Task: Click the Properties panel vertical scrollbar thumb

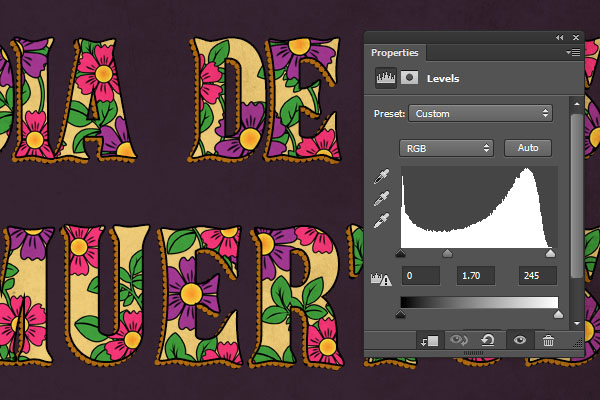Action: pyautogui.click(x=577, y=196)
